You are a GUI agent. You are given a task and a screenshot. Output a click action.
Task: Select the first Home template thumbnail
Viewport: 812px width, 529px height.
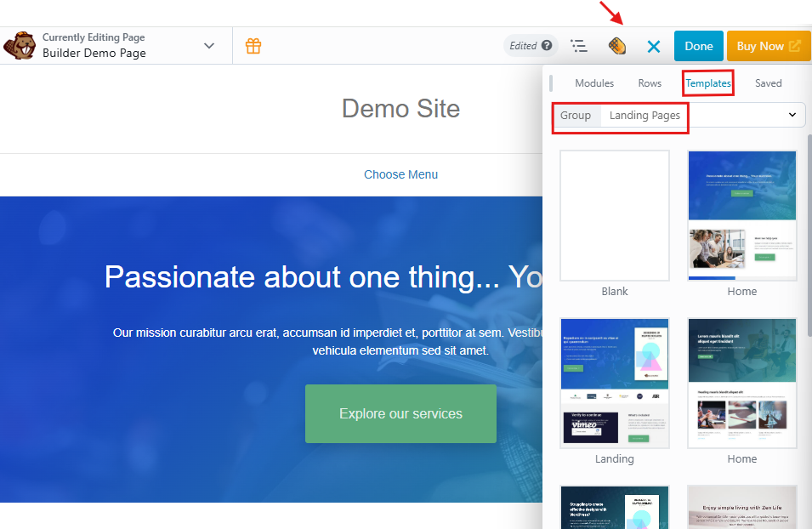741,216
